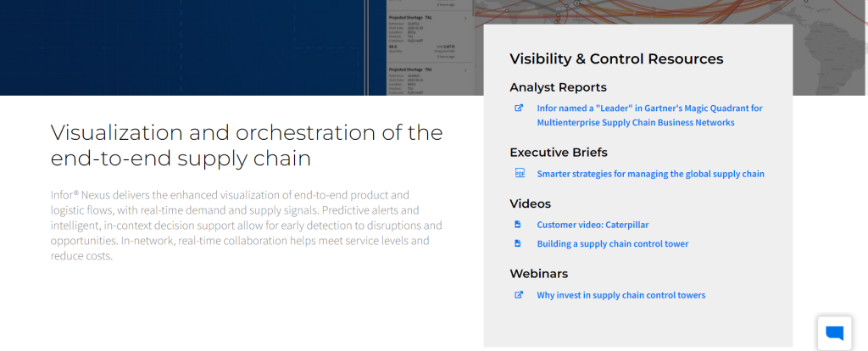Click document icon next to Caterpillar customer video

coord(518,224)
